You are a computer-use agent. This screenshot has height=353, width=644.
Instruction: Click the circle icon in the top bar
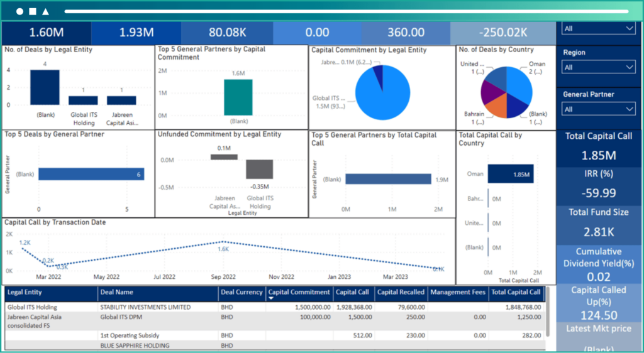[20, 11]
